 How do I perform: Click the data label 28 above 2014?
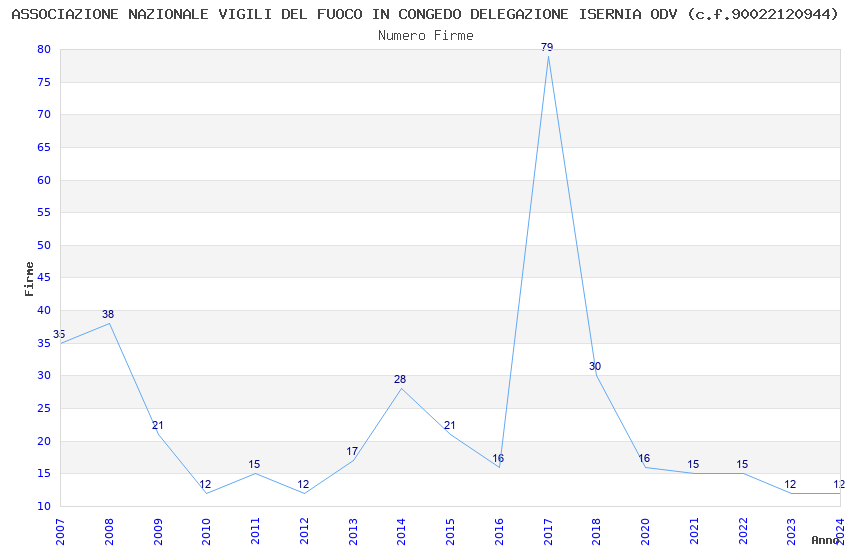click(x=400, y=379)
